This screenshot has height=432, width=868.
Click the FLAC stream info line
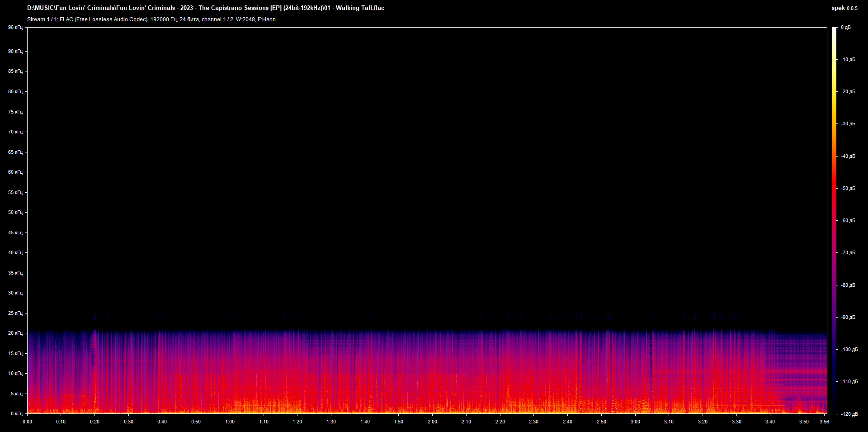(151, 19)
